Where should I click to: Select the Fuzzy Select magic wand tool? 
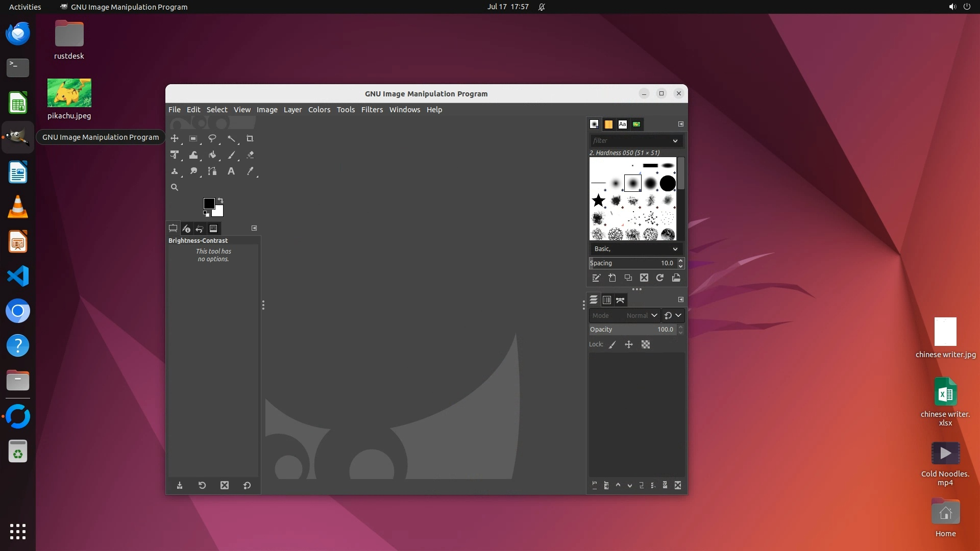[x=231, y=139]
